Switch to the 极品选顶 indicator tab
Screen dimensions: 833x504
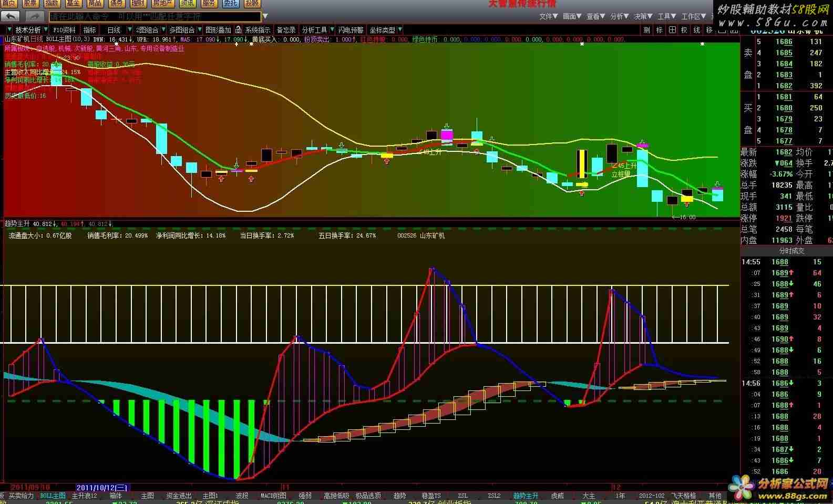click(x=368, y=496)
